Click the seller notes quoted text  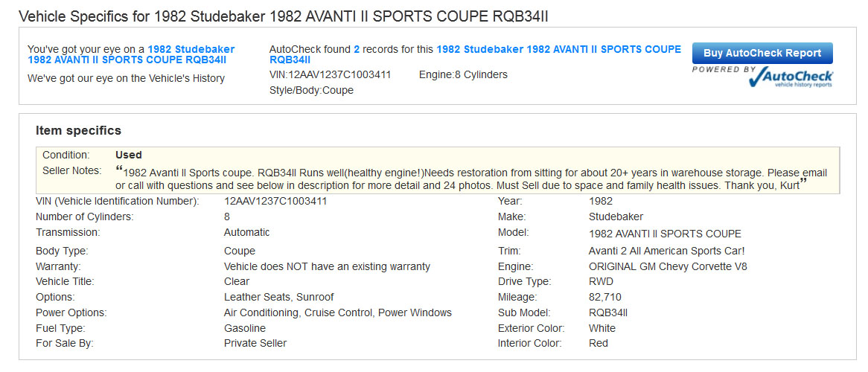[x=471, y=179]
